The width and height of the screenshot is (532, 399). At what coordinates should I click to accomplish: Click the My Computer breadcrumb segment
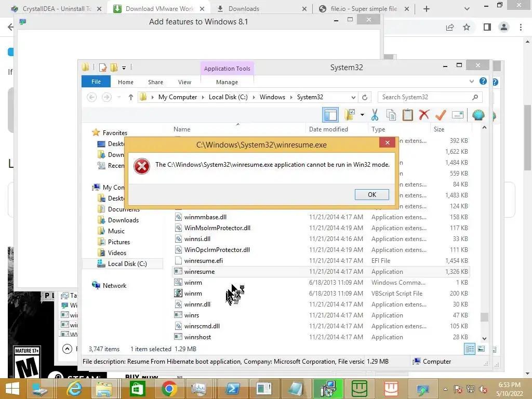(178, 97)
